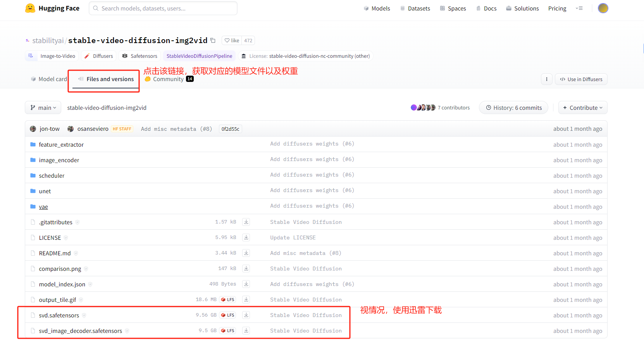Download the LICENSE file
Image resolution: width=644 pixels, height=343 pixels.
246,237
